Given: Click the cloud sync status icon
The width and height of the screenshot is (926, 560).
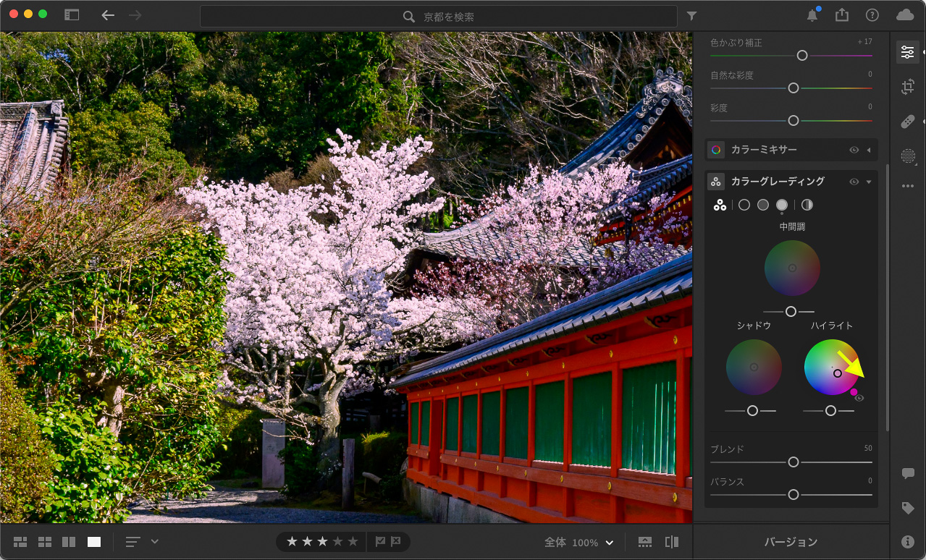Looking at the screenshot, I should pos(904,15).
